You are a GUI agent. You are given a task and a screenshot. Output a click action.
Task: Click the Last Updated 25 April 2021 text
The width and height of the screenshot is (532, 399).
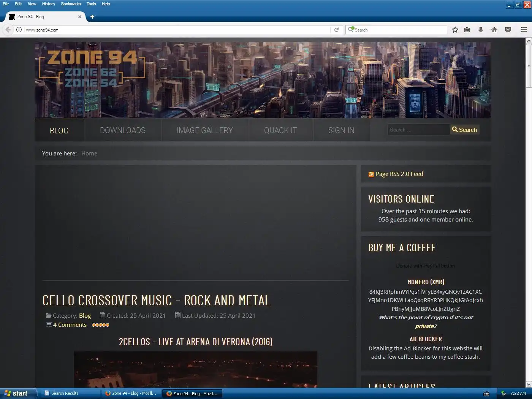click(218, 316)
